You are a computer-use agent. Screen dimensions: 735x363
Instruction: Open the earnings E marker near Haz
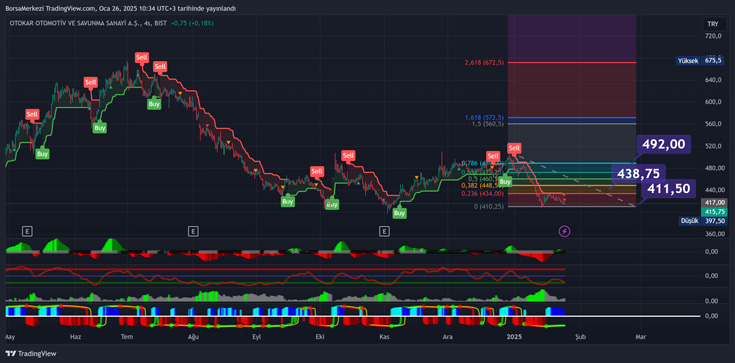coord(27,231)
